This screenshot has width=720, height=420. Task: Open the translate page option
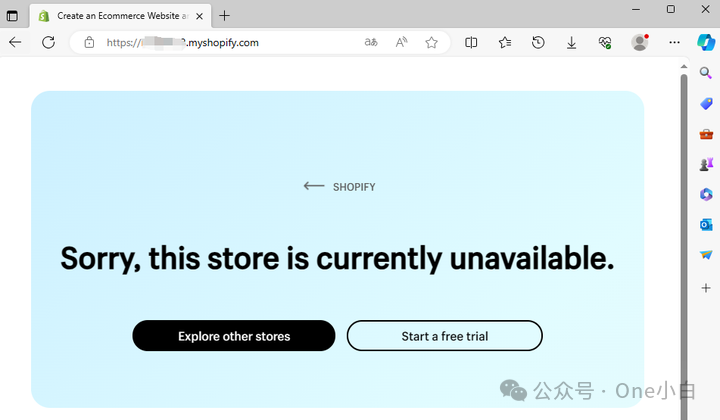[x=371, y=43]
